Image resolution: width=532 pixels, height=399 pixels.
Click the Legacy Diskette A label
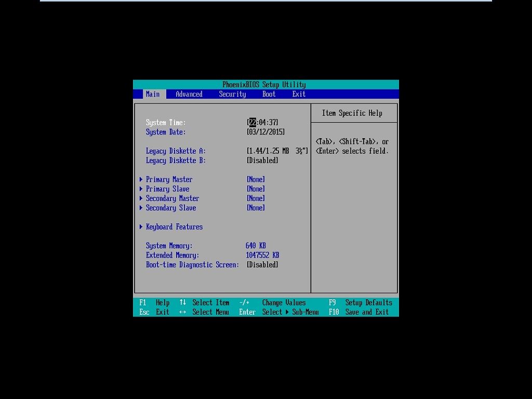[x=176, y=151]
